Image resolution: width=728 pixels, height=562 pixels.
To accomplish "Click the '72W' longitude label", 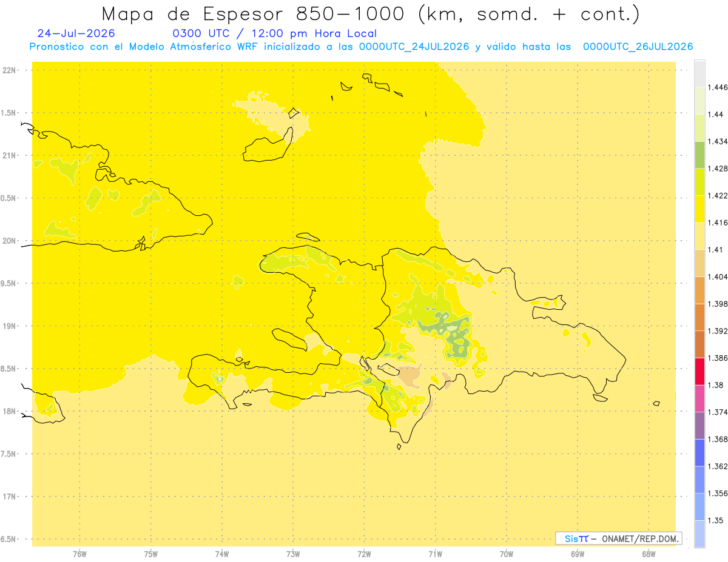I will pyautogui.click(x=364, y=554).
